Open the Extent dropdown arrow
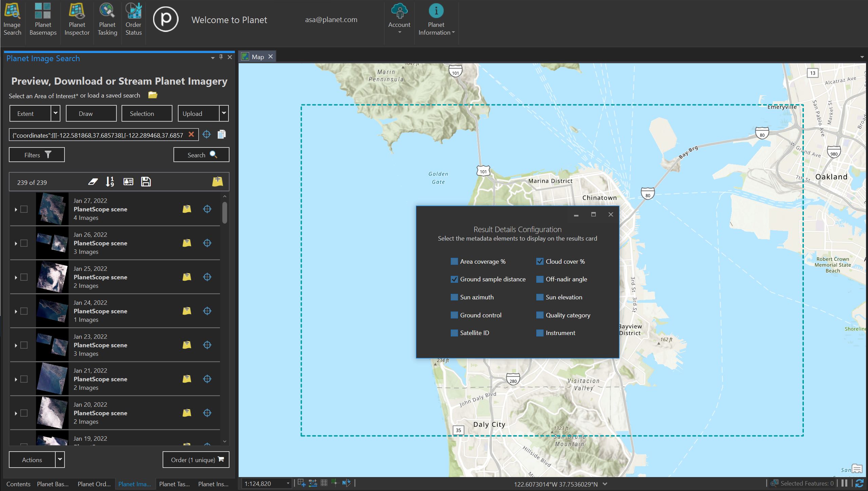Screen dimensions: 868x491 (x=56, y=113)
